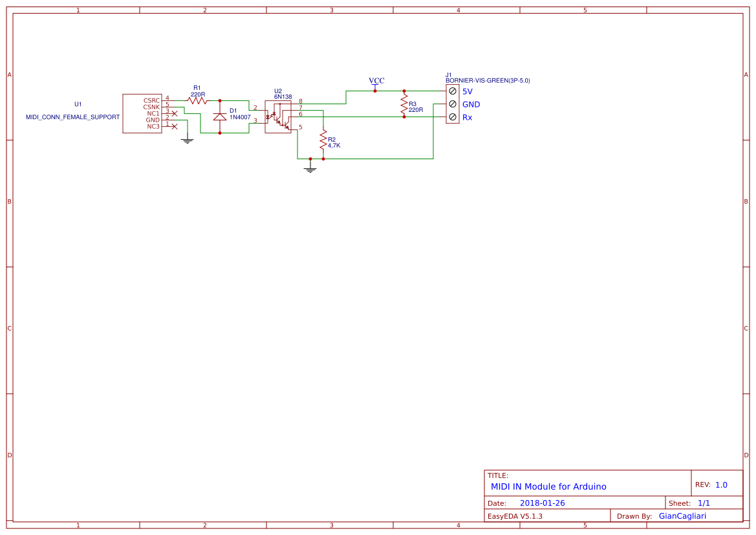Screen dimensions: 756x535
Task: Select the U1 MIDI connector symbol
Action: click(x=141, y=115)
